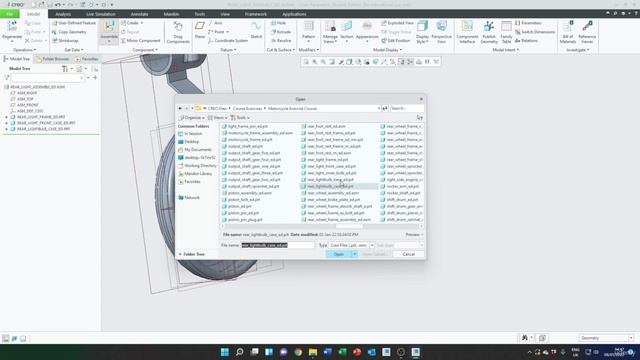The height and width of the screenshot is (360, 640).
Task: Open the Datum group dropdown
Action: [x=228, y=50]
